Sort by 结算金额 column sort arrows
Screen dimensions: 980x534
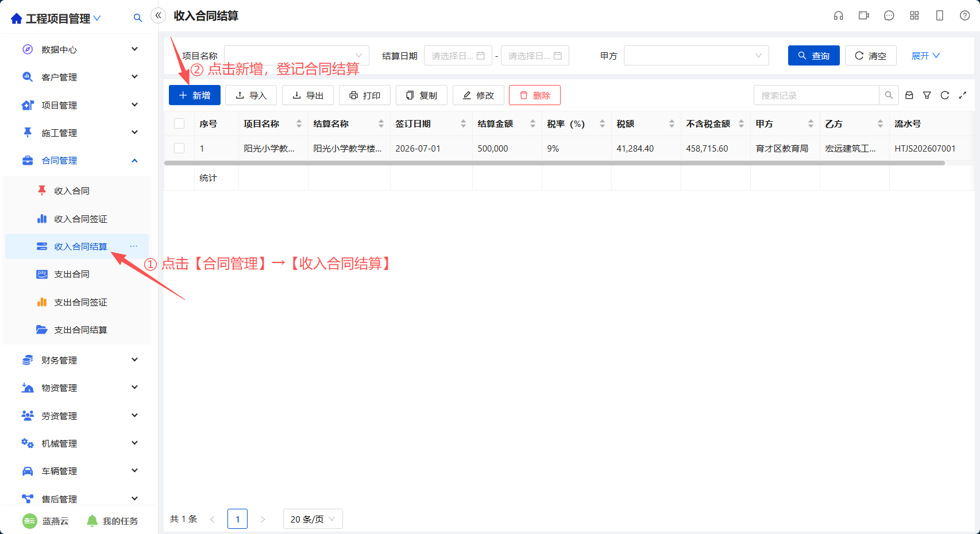[533, 123]
